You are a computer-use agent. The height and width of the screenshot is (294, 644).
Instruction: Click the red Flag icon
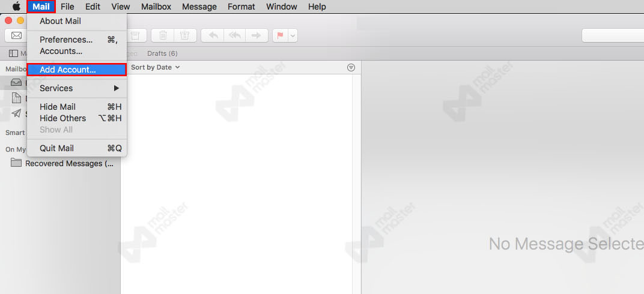(x=281, y=35)
